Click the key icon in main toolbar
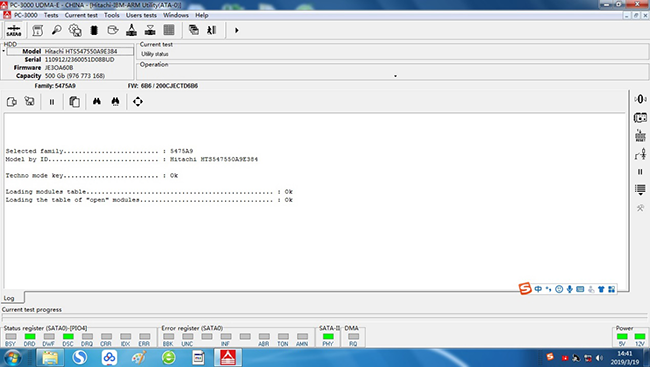 pos(56,30)
